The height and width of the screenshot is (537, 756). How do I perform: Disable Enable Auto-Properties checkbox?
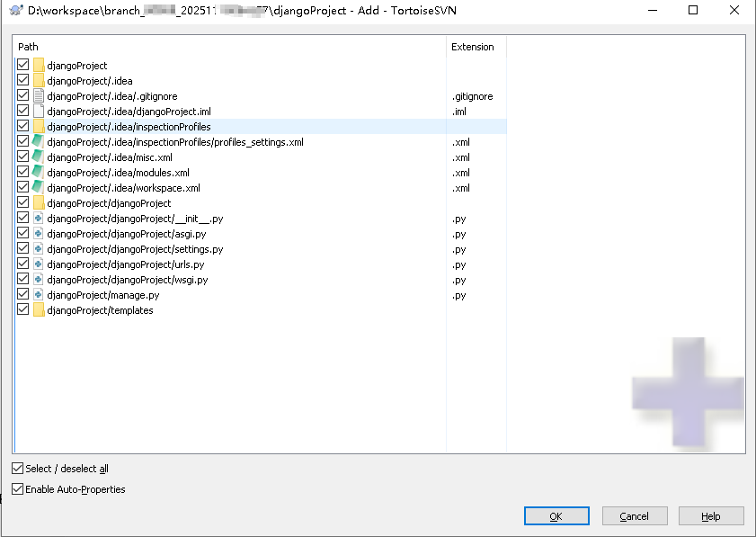click(x=17, y=488)
